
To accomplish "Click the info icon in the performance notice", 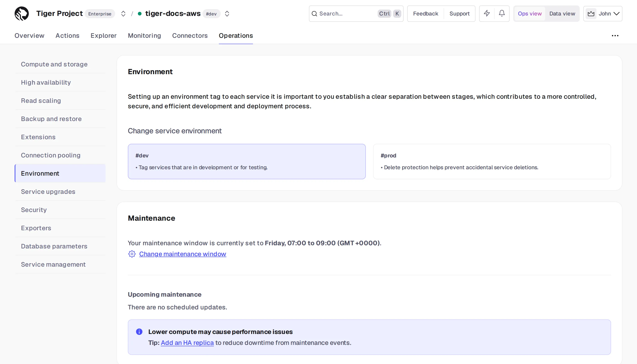I will 139,332.
